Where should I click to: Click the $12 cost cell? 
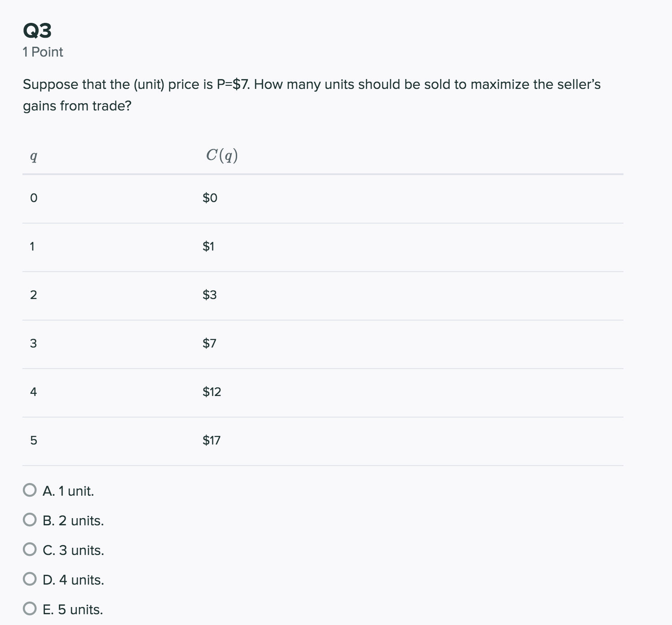click(211, 392)
